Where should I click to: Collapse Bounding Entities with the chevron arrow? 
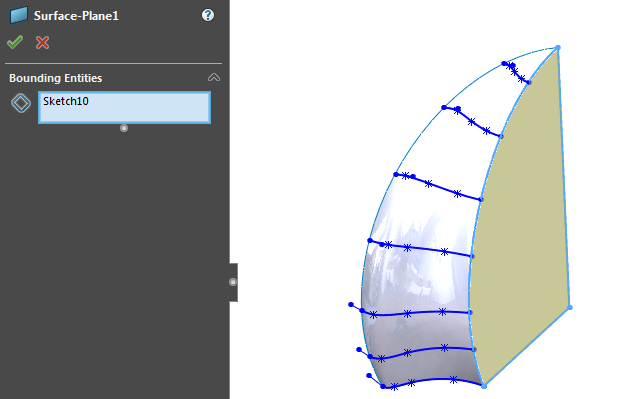214,78
